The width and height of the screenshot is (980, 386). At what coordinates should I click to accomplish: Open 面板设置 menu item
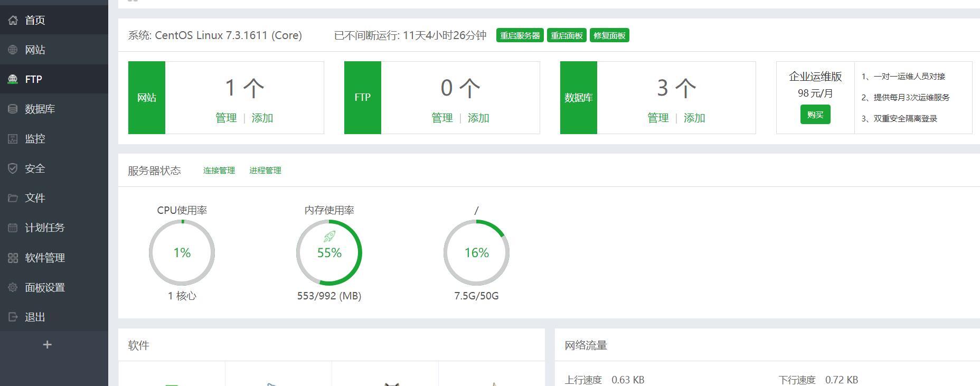[x=54, y=287]
